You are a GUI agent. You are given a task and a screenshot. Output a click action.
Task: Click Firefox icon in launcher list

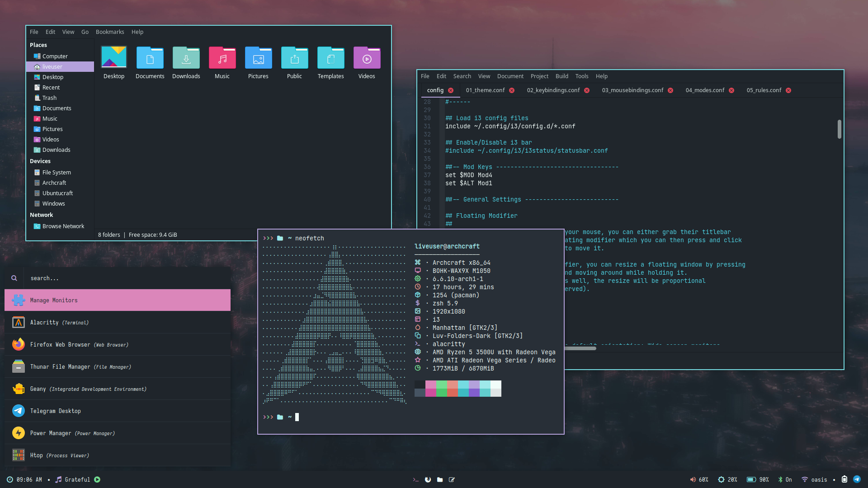[19, 344]
